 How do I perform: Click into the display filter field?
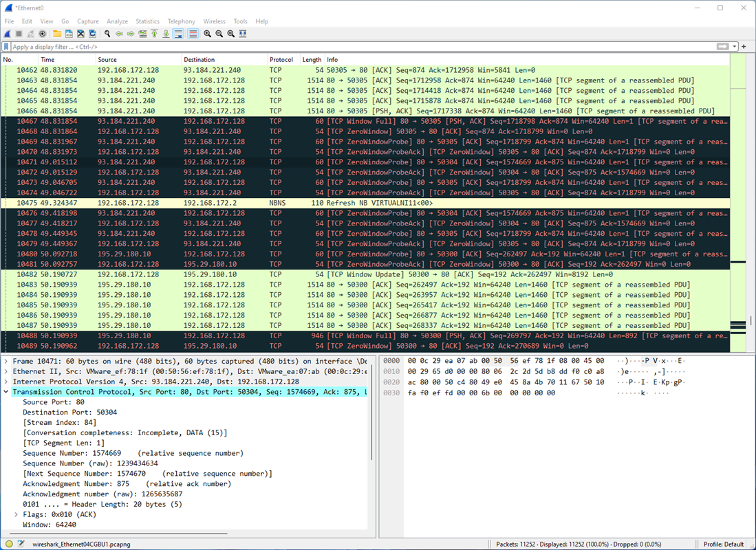(x=362, y=47)
